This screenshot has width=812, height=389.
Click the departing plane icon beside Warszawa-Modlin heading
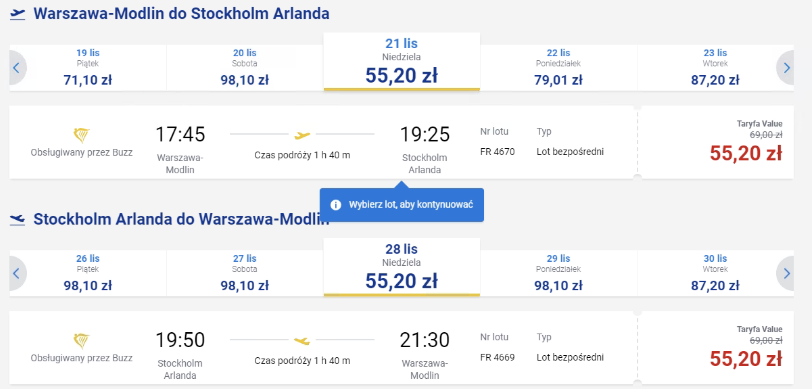tap(18, 15)
